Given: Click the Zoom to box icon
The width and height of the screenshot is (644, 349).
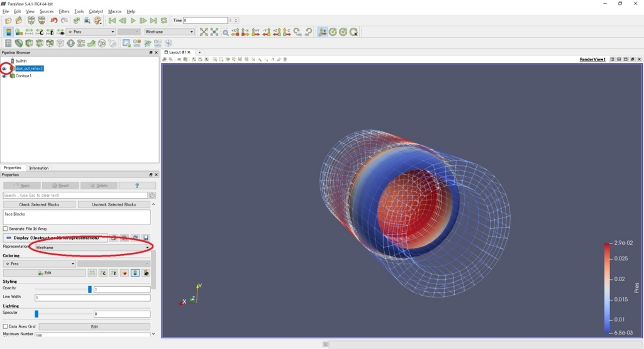Looking at the screenshot, I should tap(225, 32).
